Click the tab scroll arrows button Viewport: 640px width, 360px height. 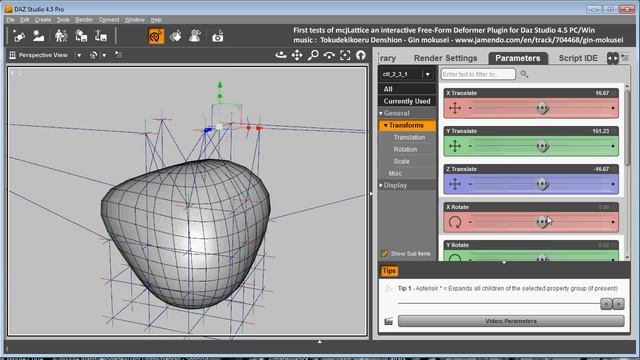613,58
